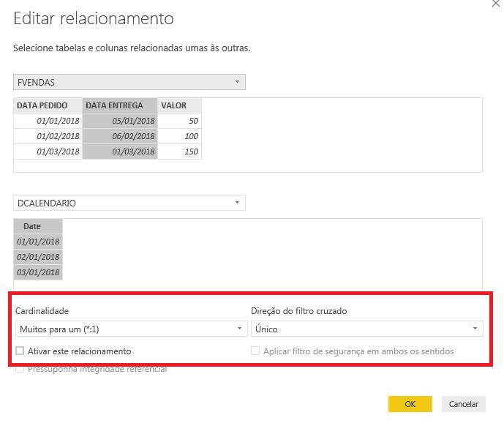Click cell 05/01/2018 in DATA ENTREGA
Image resolution: width=504 pixels, height=426 pixels.
coord(120,121)
